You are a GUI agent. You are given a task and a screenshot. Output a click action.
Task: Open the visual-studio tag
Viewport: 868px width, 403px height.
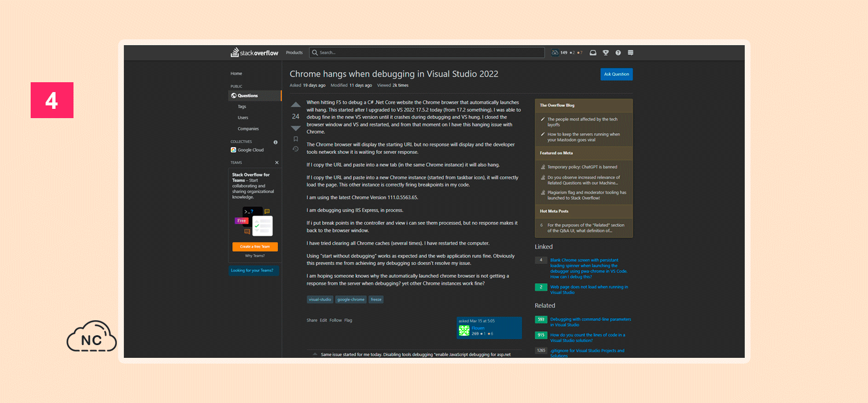(x=320, y=299)
